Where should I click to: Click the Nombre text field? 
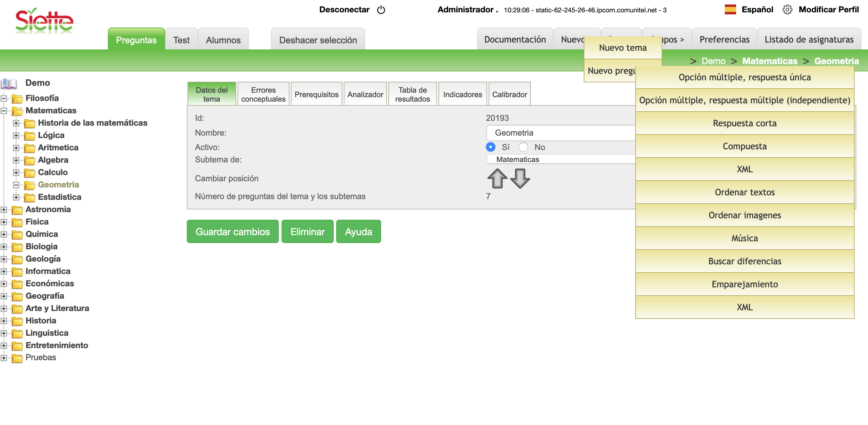(560, 133)
